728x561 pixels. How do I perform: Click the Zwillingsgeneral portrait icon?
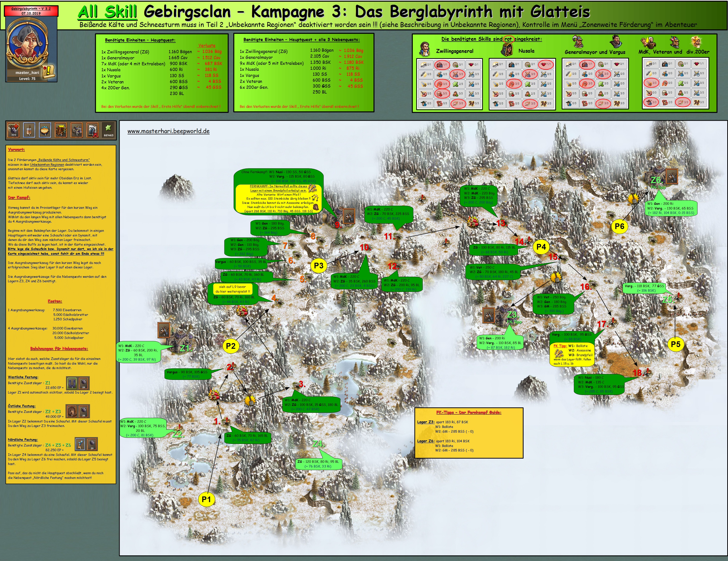(x=424, y=49)
